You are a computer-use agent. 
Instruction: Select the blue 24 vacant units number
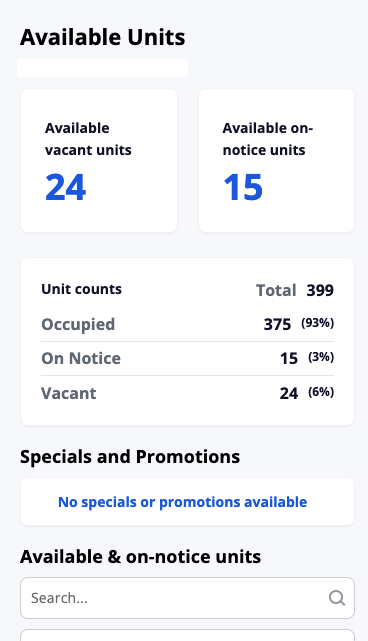[x=65, y=187]
